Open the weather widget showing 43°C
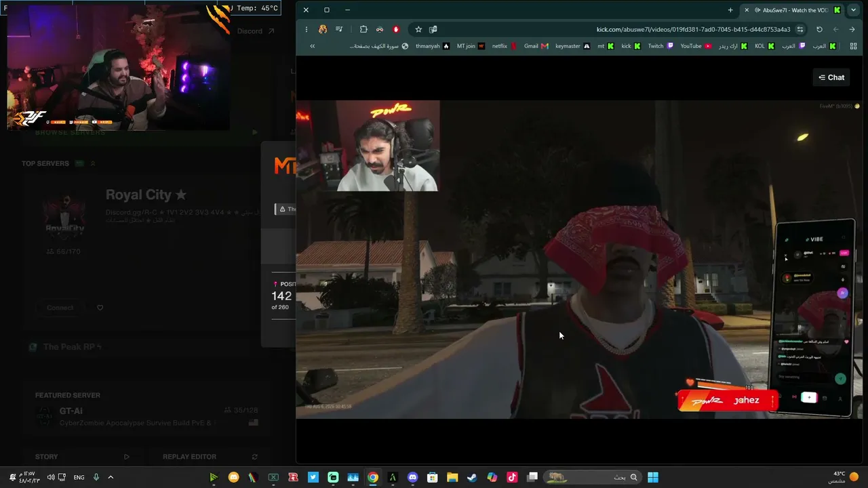The image size is (868, 488). (843, 477)
